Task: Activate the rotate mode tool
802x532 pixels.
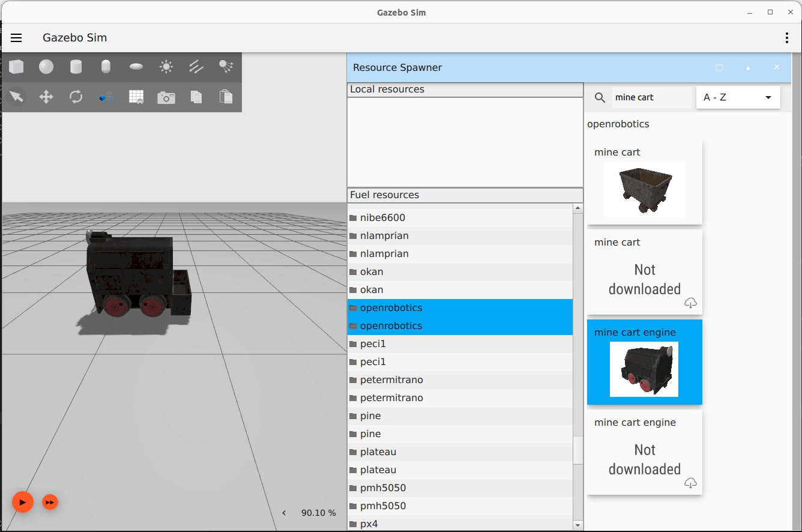Action: point(76,97)
